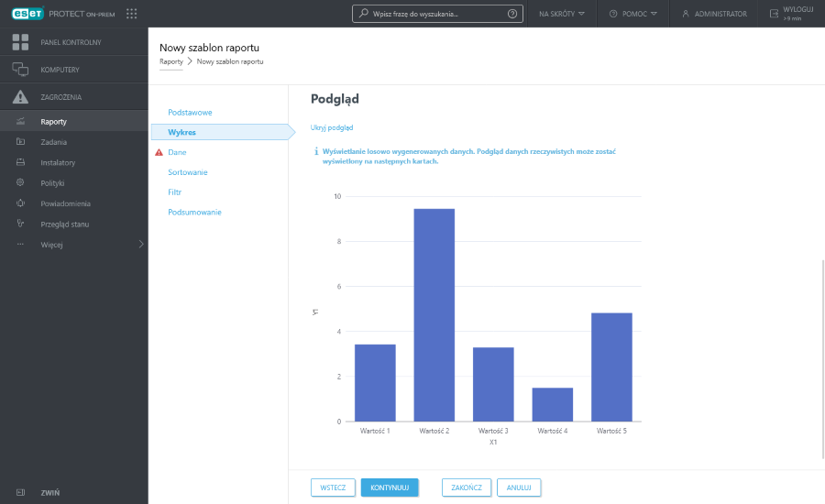Click the Instalatory icon in sidebar

[x=20, y=163]
